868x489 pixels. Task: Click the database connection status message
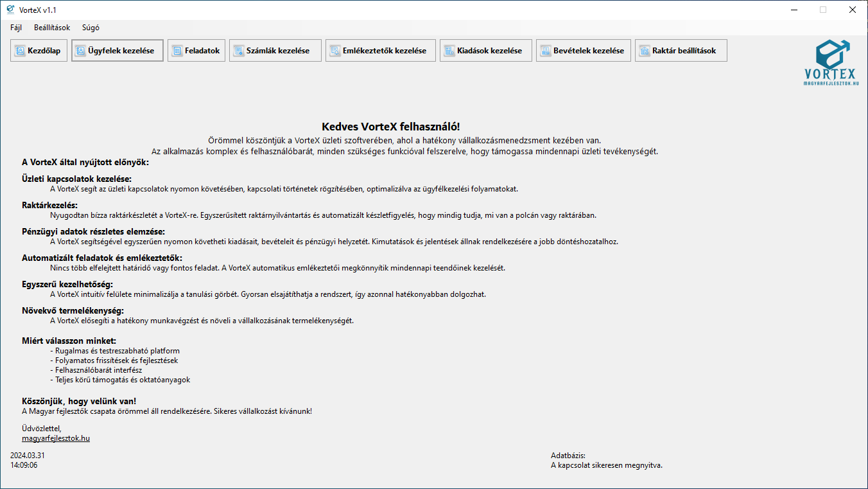click(x=606, y=465)
